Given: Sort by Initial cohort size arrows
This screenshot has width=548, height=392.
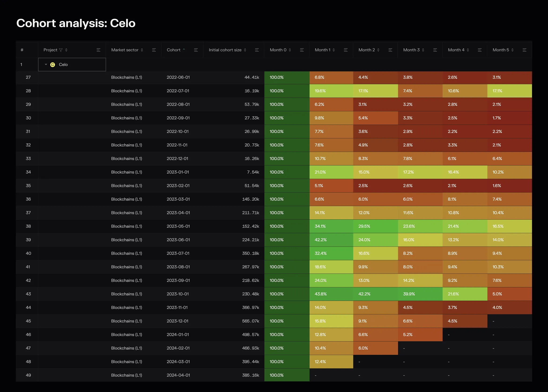Looking at the screenshot, I should point(245,50).
